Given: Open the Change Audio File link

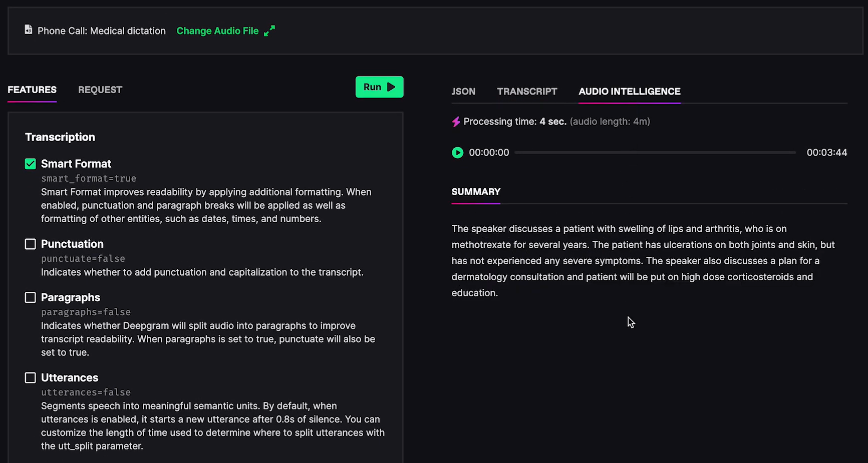Looking at the screenshot, I should pos(217,31).
